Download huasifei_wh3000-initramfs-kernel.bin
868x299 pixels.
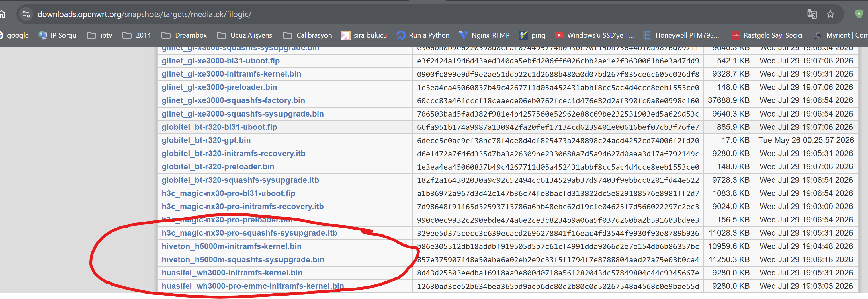pyautogui.click(x=232, y=273)
